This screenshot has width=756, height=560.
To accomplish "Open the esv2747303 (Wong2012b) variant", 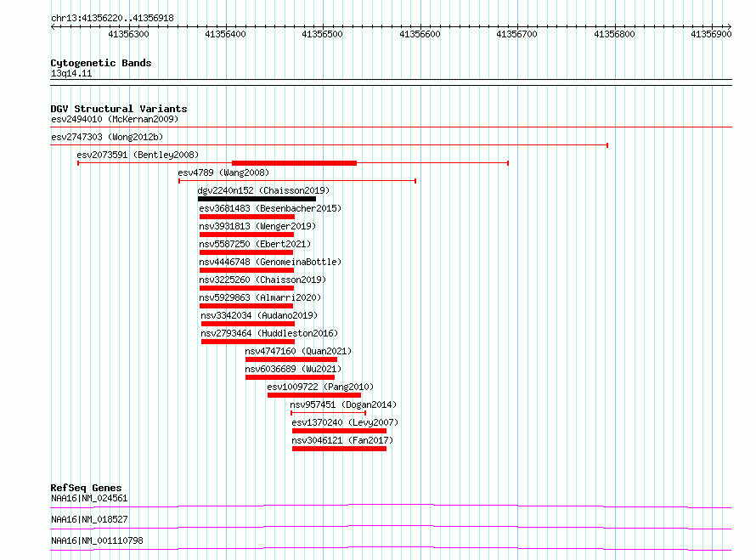I will (107, 137).
